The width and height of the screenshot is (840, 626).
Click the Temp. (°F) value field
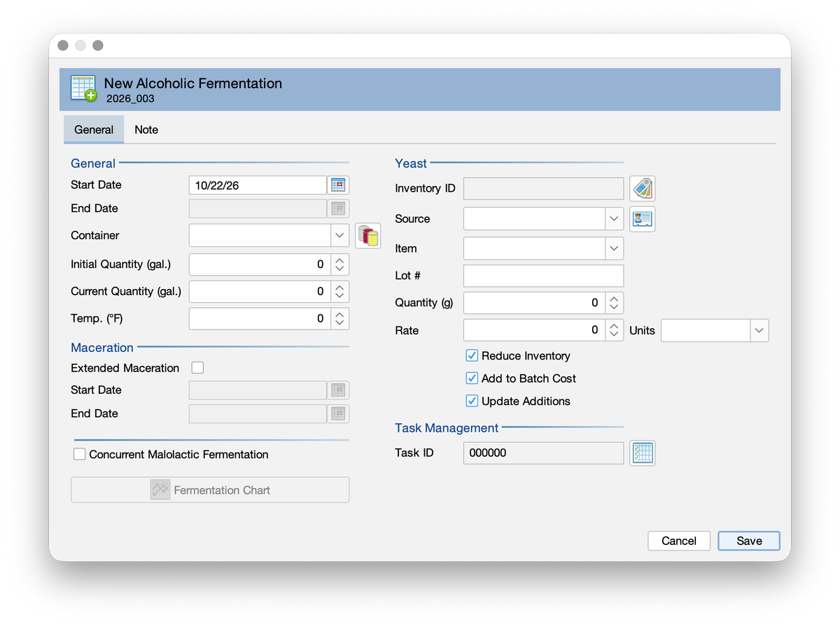coord(260,319)
